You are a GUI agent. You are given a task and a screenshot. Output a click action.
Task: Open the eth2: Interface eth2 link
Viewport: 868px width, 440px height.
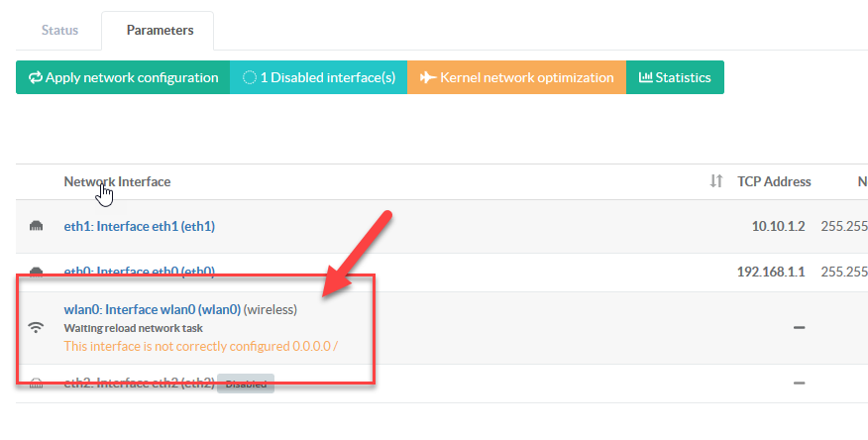click(139, 383)
